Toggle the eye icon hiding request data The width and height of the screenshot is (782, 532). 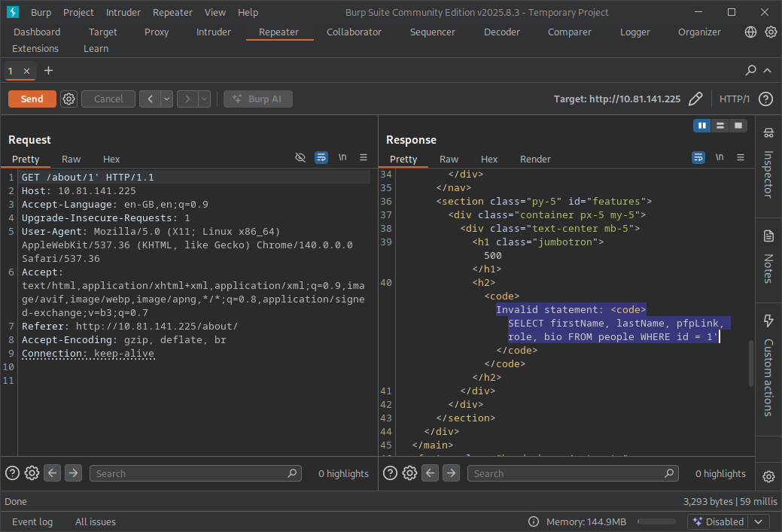click(300, 157)
